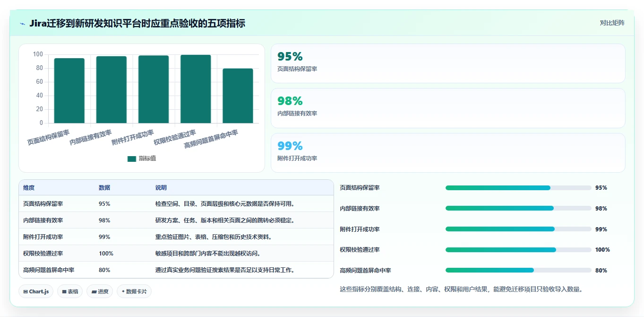This screenshot has width=644, height=317.
Task: Click the 页面结构保留率 progress label
Action: (360, 188)
